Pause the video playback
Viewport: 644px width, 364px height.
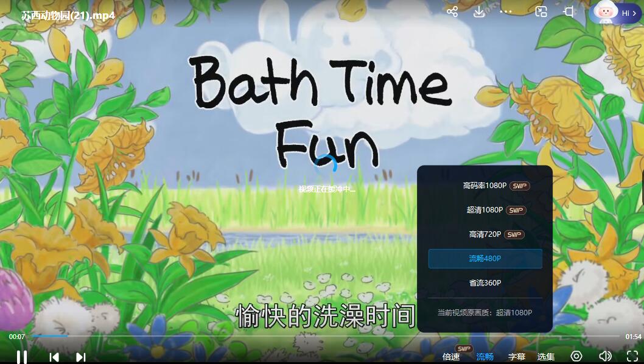pos(22,357)
